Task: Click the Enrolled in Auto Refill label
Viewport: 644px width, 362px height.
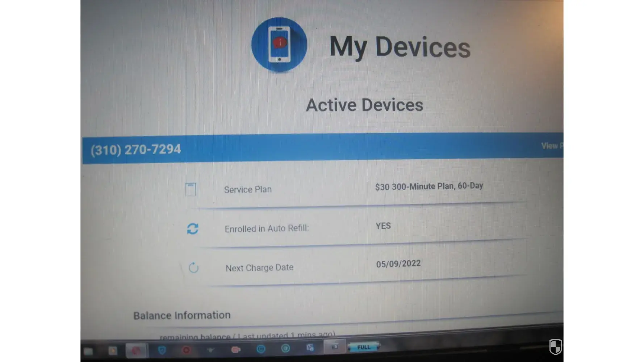Action: tap(267, 228)
